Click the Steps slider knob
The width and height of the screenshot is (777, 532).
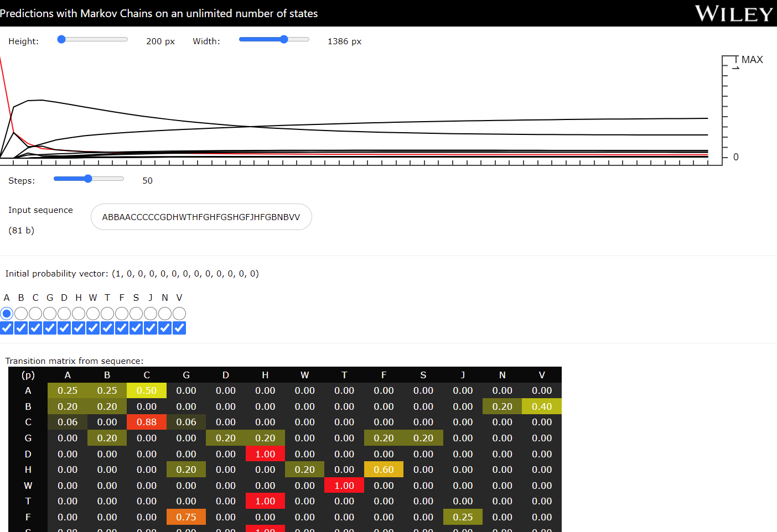click(88, 179)
